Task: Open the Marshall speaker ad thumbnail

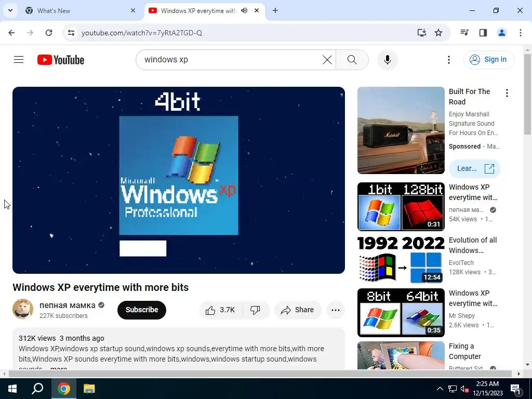Action: click(401, 130)
